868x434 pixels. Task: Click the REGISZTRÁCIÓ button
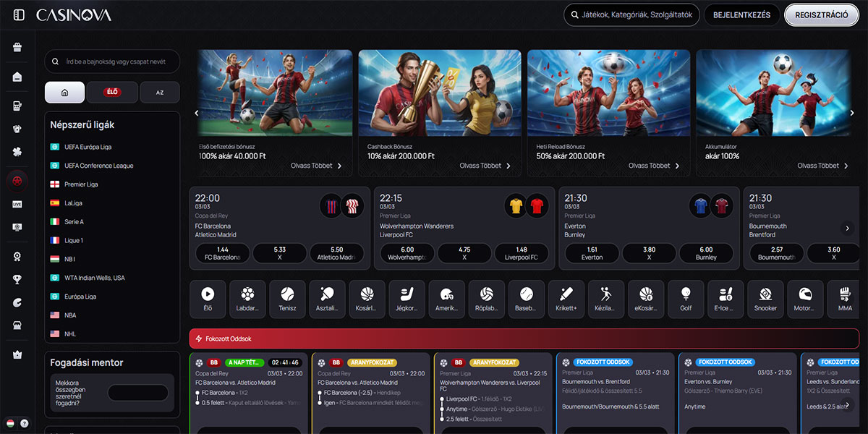click(821, 15)
